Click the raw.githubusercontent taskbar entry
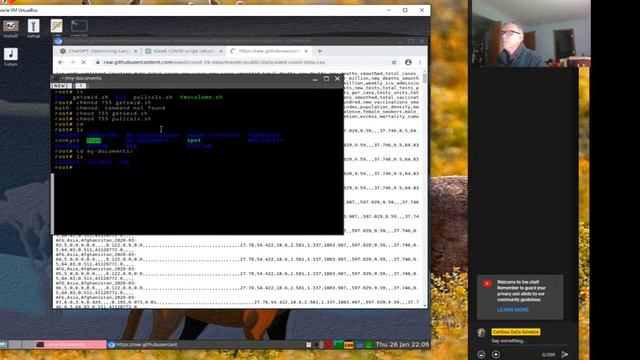Image resolution: width=640 pixels, height=360 pixels. point(143,344)
